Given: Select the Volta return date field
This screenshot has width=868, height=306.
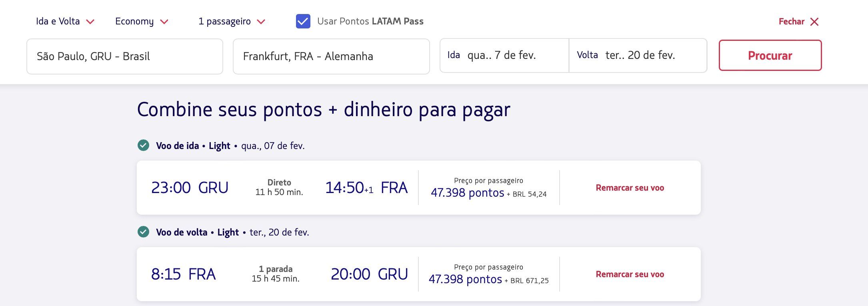Looking at the screenshot, I should (x=638, y=55).
